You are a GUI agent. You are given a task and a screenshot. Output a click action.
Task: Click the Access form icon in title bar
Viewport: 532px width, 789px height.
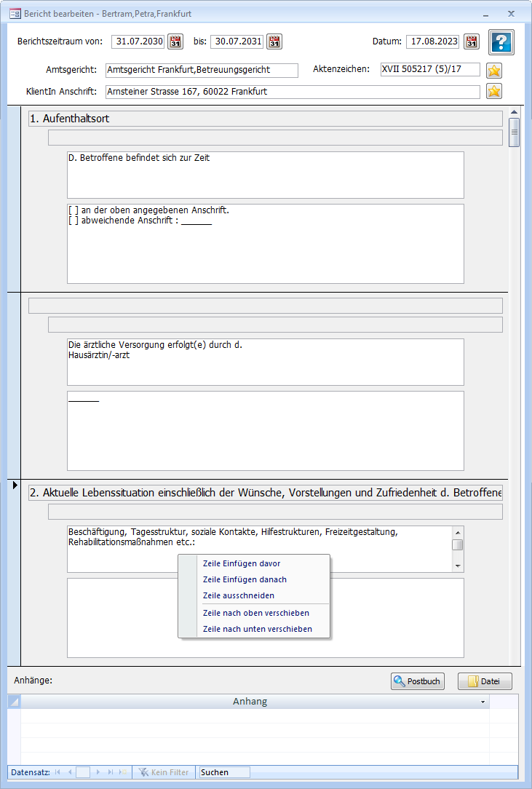click(15, 14)
